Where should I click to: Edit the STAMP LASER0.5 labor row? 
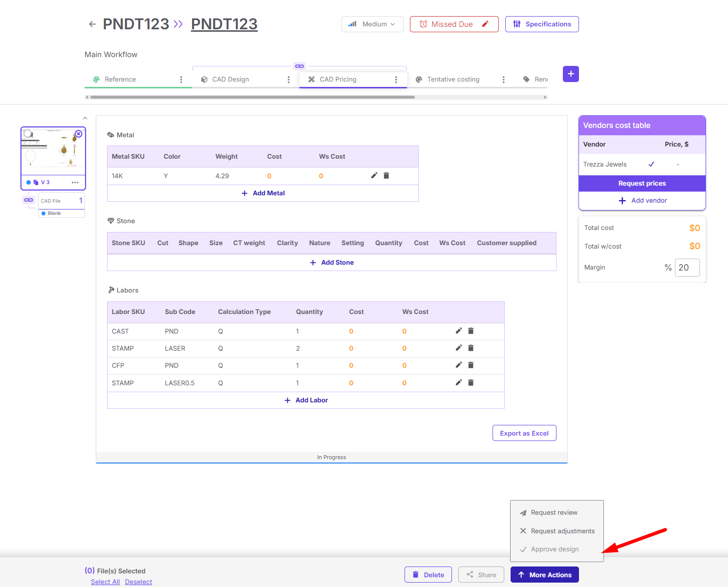click(459, 382)
